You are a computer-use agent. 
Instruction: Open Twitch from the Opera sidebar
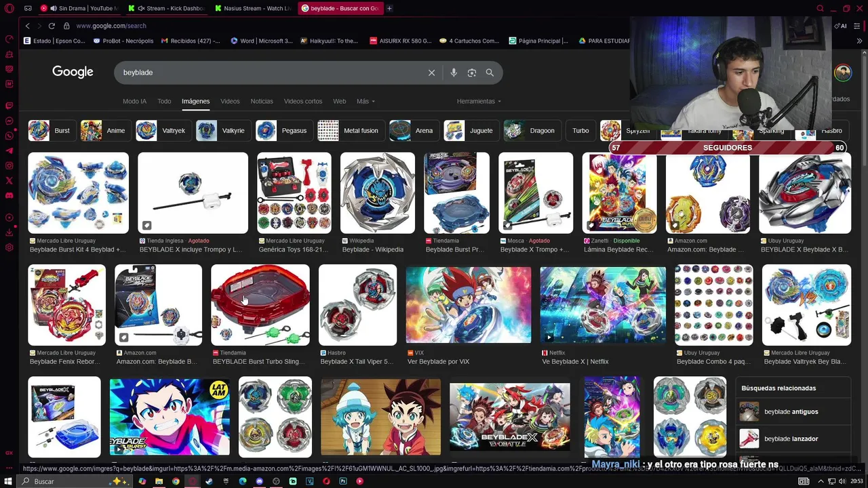coord(9,106)
